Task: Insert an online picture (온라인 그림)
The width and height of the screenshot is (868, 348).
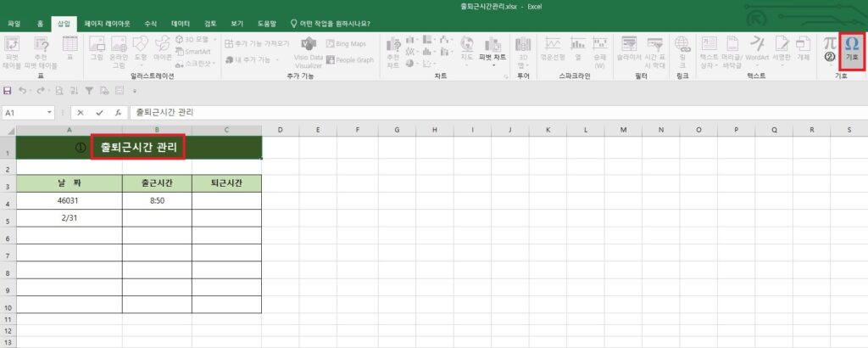Action: [119, 52]
